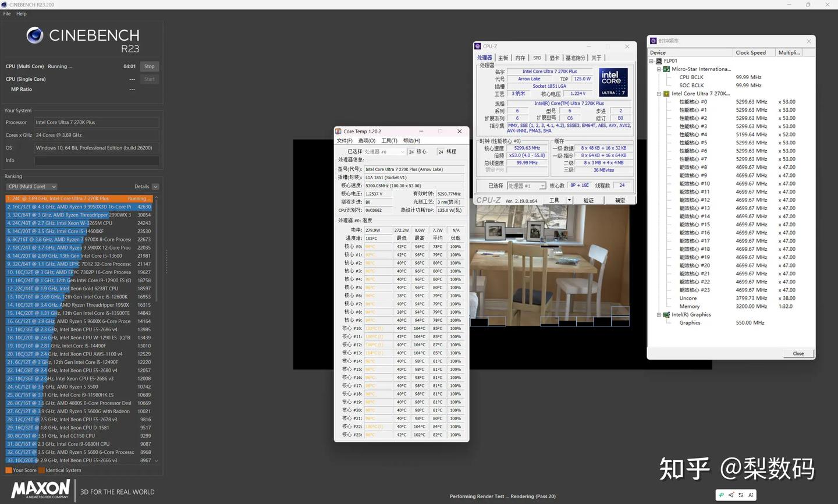Collapse the Micro-Star International tree node
This screenshot has width=838, height=504.
click(659, 69)
